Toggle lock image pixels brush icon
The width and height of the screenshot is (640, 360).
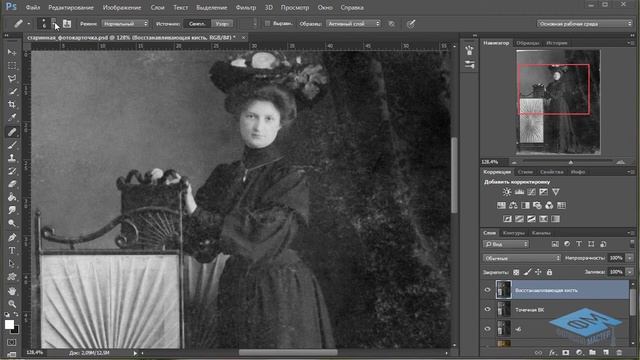(x=527, y=272)
